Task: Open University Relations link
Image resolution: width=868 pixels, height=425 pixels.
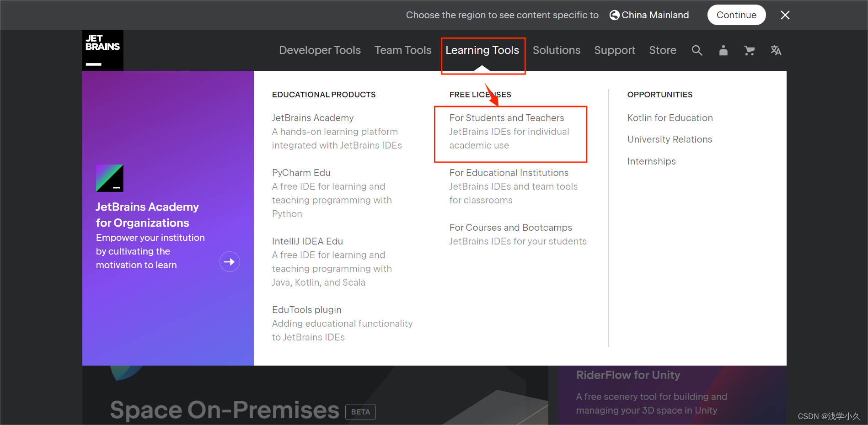Action: 670,139
